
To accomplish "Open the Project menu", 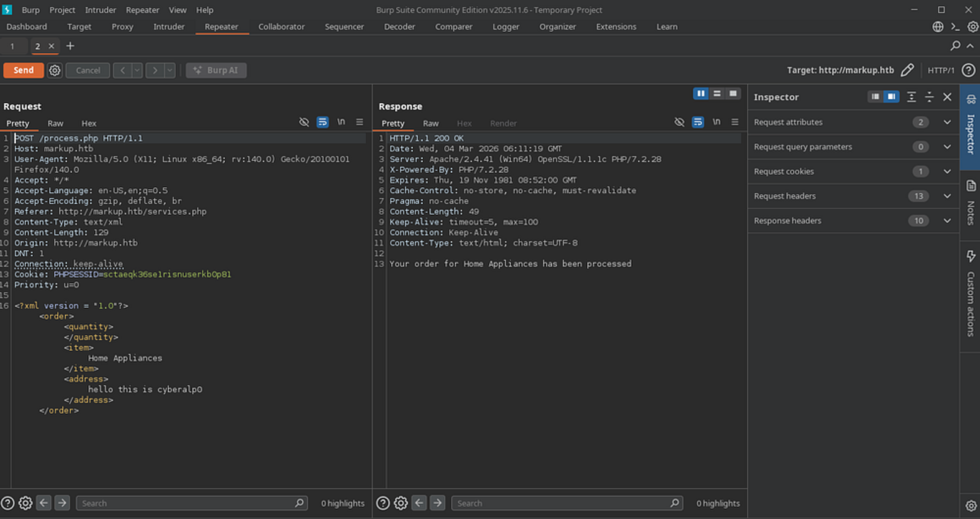I will point(62,10).
